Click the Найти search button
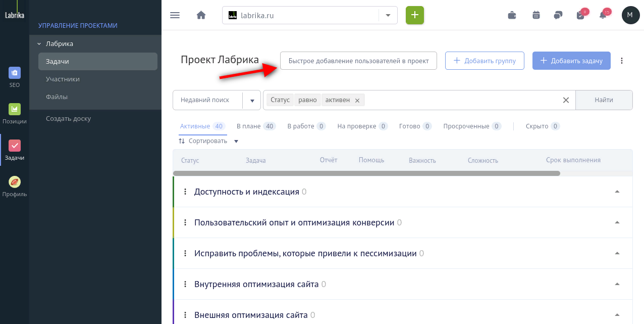The image size is (644, 324). 604,100
